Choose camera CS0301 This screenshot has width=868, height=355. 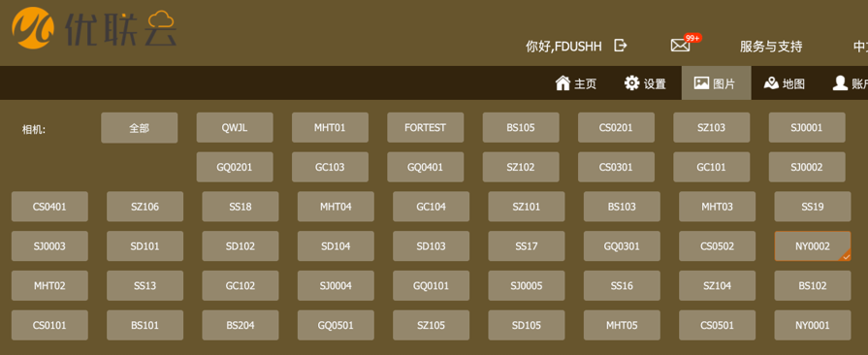616,167
